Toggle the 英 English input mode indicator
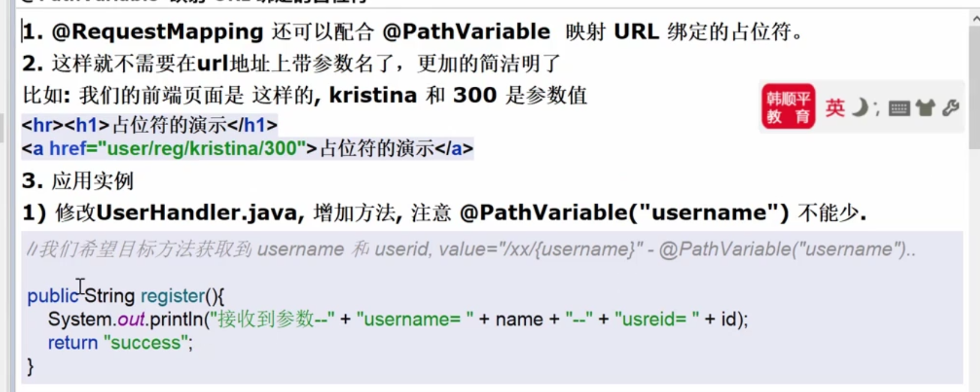Image resolution: width=980 pixels, height=392 pixels. click(x=834, y=108)
